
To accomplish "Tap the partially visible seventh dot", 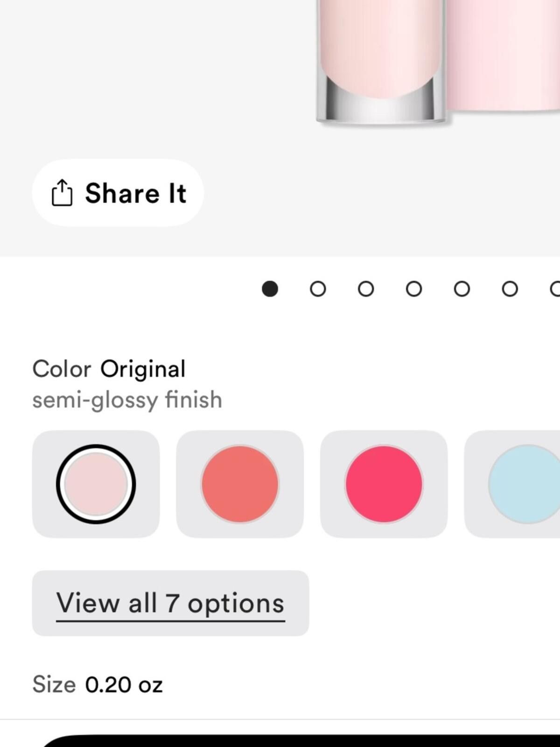I will (555, 289).
